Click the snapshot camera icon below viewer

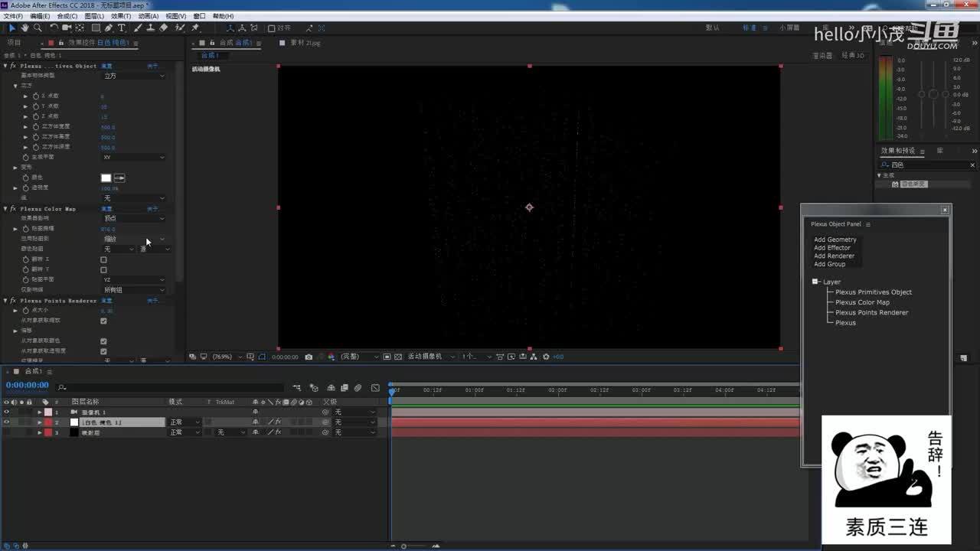tap(309, 357)
